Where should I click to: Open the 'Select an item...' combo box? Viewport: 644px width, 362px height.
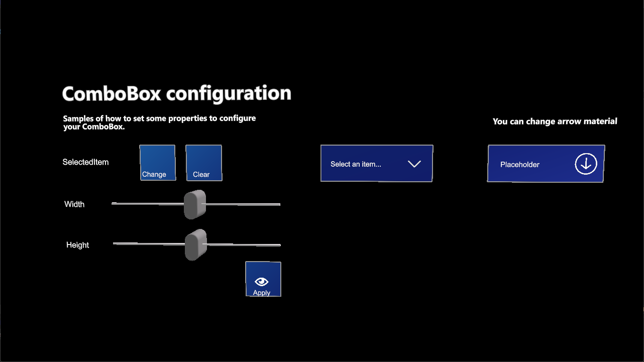coord(376,164)
